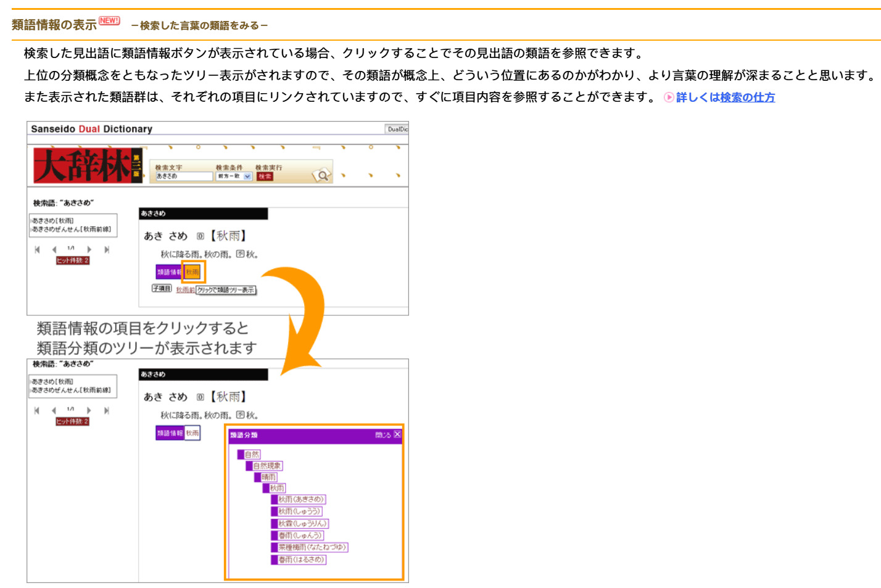Jump to last page in upper pager

(107, 249)
